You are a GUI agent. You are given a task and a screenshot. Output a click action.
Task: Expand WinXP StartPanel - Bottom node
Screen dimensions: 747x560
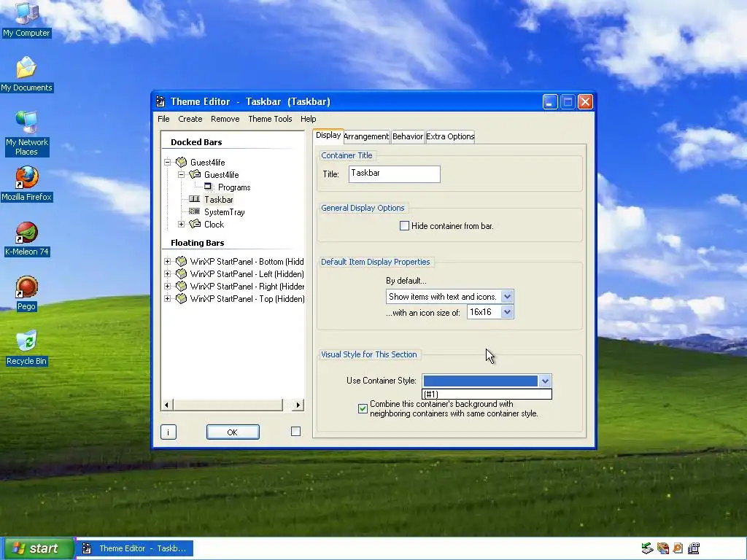(167, 261)
